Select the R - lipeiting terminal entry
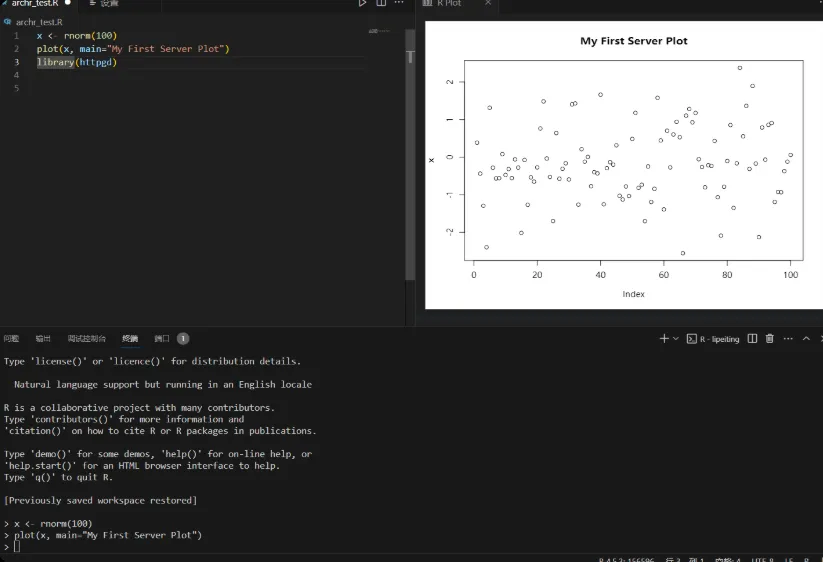Viewport: 823px width, 562px height. [713, 339]
